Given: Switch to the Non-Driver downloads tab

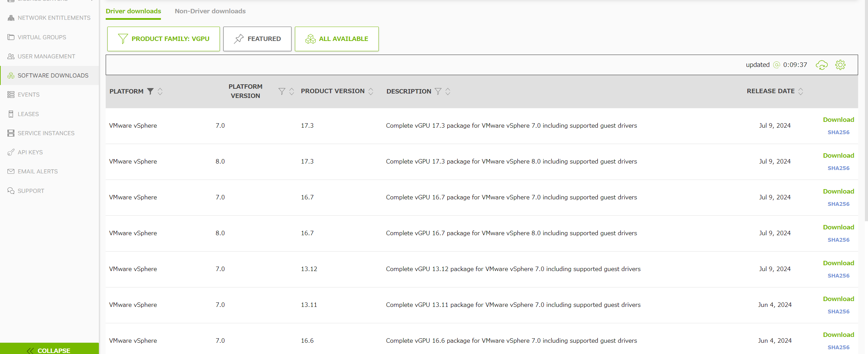Looking at the screenshot, I should [210, 11].
